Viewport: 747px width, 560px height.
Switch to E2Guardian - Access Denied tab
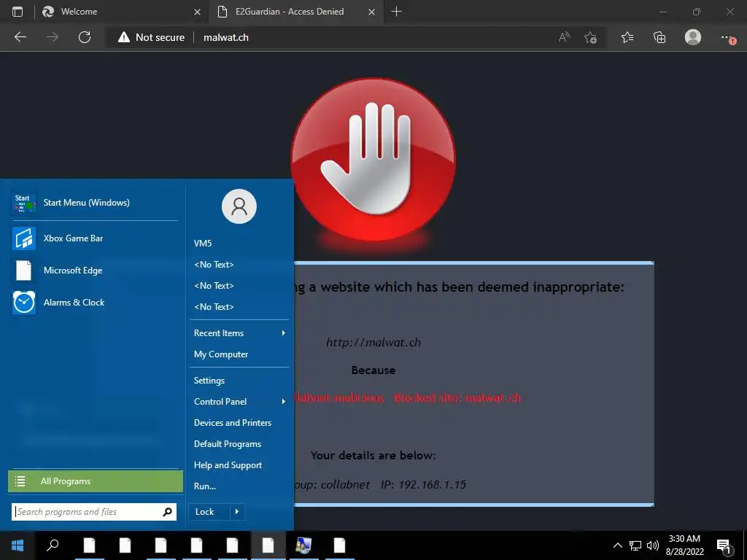click(295, 12)
